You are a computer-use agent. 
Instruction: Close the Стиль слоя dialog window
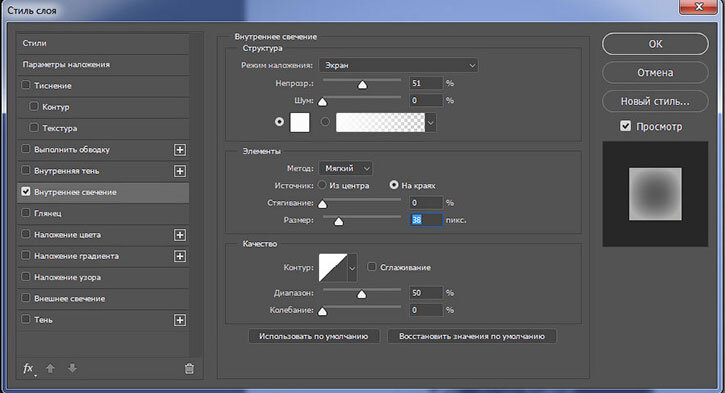[x=699, y=6]
